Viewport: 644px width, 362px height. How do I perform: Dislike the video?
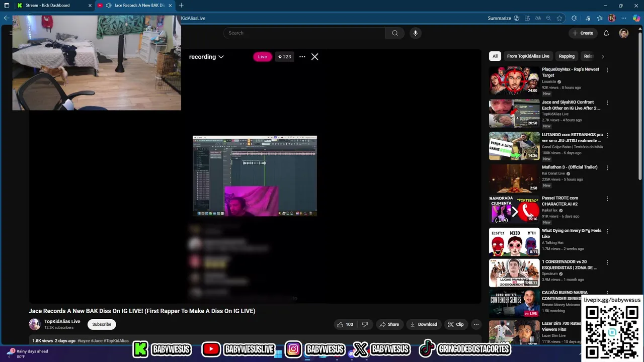coord(365,324)
